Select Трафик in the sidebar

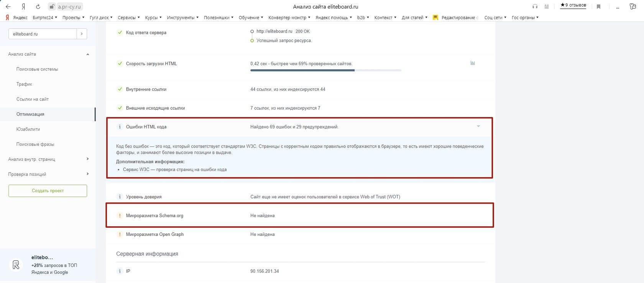(x=24, y=84)
